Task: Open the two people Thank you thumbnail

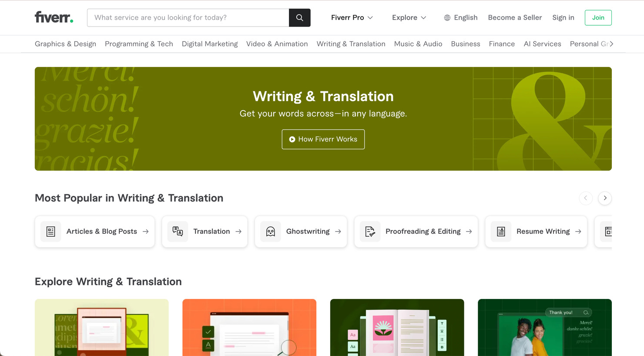Action: [545, 327]
